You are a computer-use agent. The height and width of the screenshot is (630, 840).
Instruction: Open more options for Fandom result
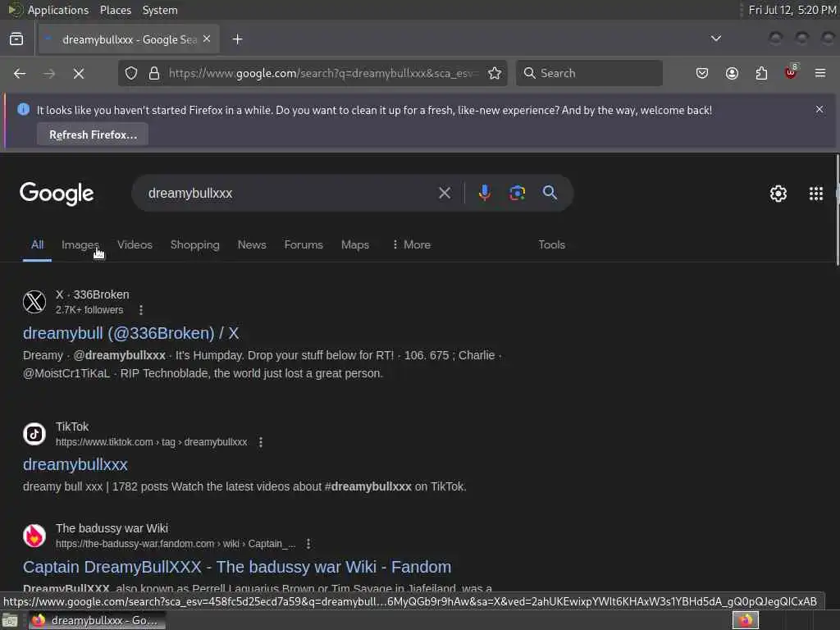tap(308, 544)
